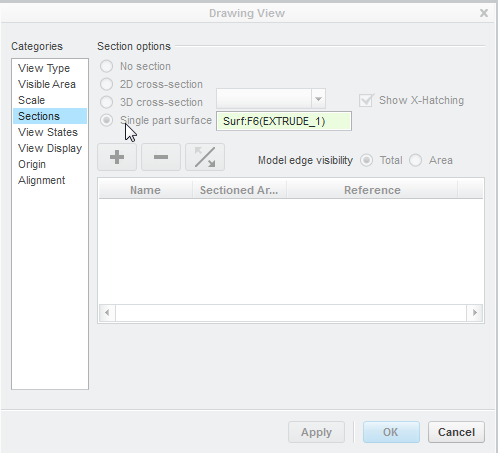Click the Apply button
498x453 pixels.
(316, 432)
